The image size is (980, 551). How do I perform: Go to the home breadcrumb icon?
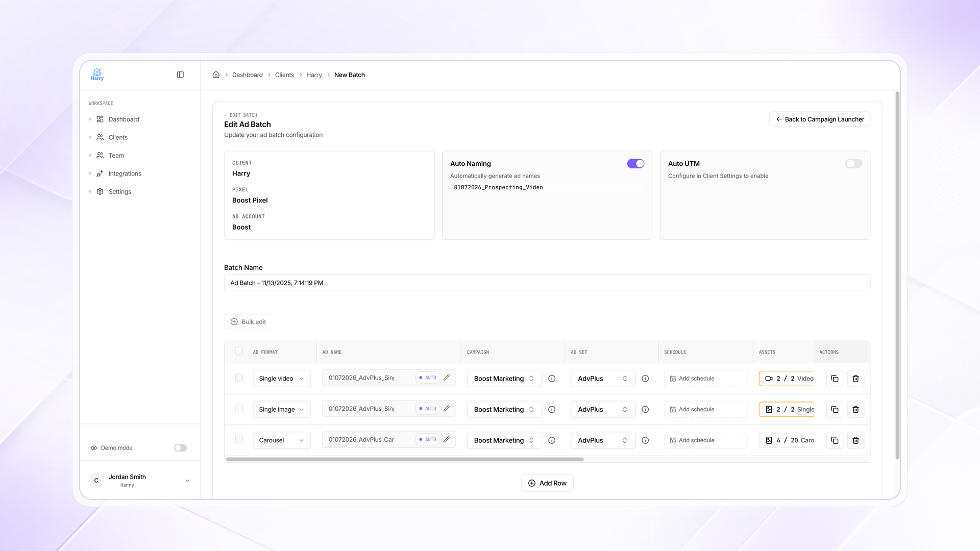pyautogui.click(x=216, y=75)
